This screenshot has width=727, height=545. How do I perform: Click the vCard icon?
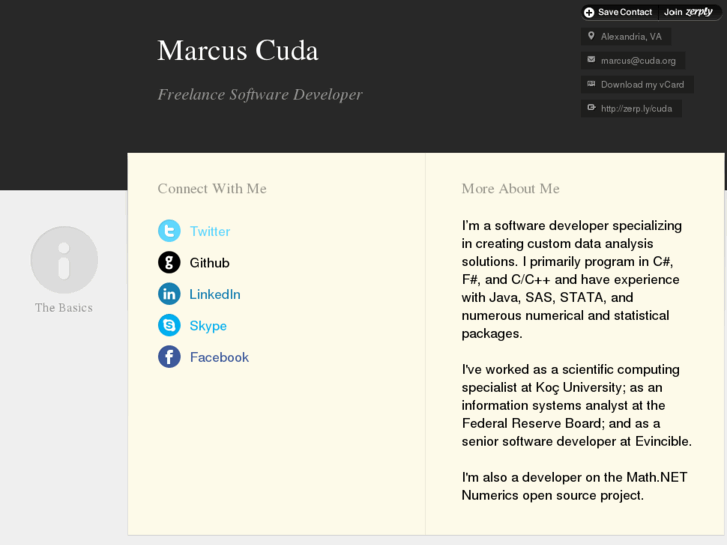coord(591,84)
